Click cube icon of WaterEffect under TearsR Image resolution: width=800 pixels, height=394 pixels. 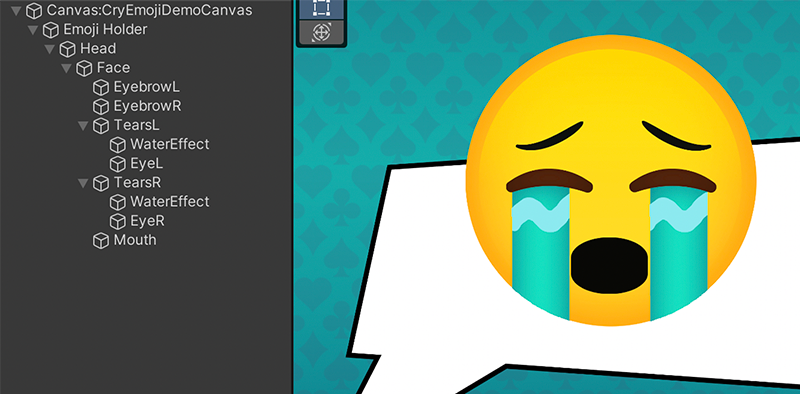pos(118,202)
